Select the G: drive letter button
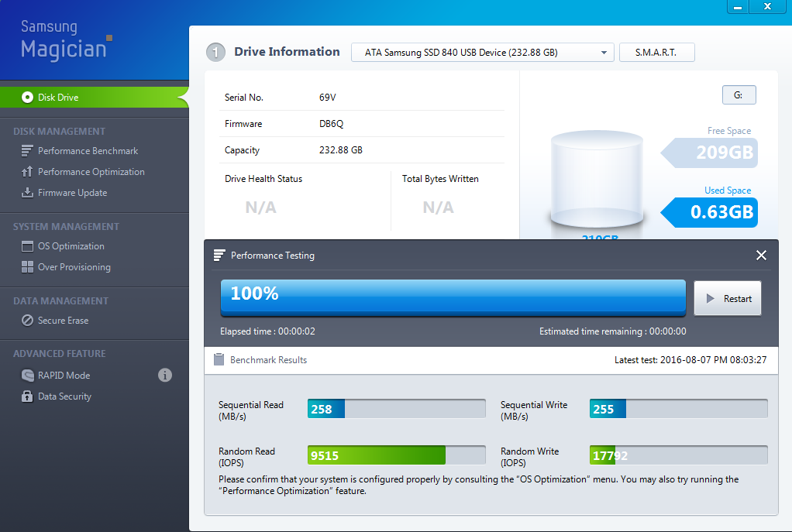 point(739,94)
